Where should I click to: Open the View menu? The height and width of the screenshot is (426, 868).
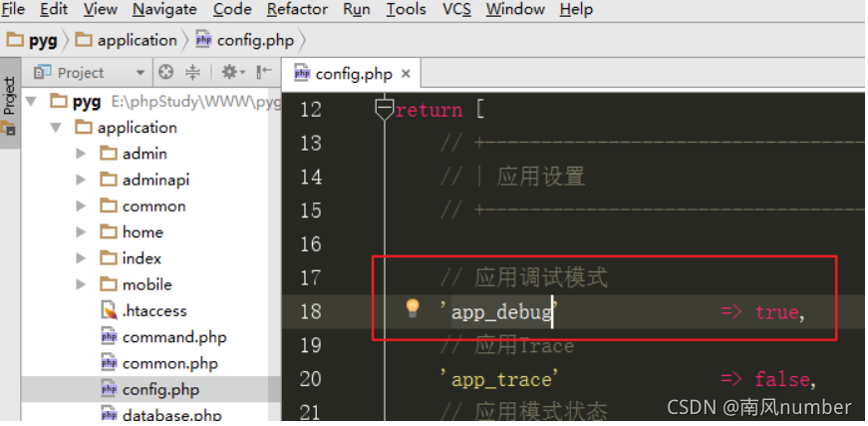point(101,9)
